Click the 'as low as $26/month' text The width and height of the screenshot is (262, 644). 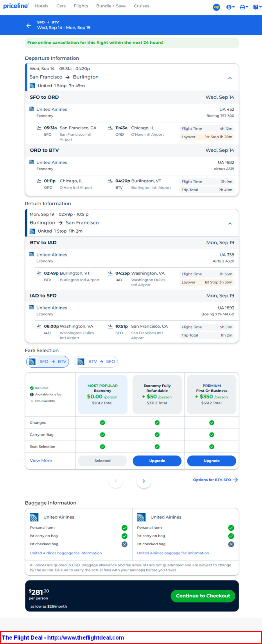(x=48, y=606)
